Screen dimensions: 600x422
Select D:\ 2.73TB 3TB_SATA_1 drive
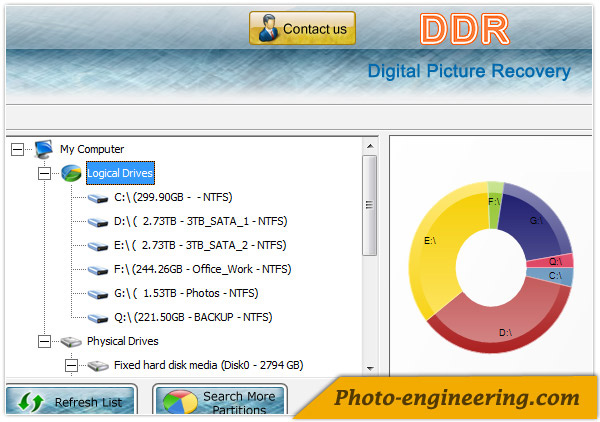coord(201,222)
